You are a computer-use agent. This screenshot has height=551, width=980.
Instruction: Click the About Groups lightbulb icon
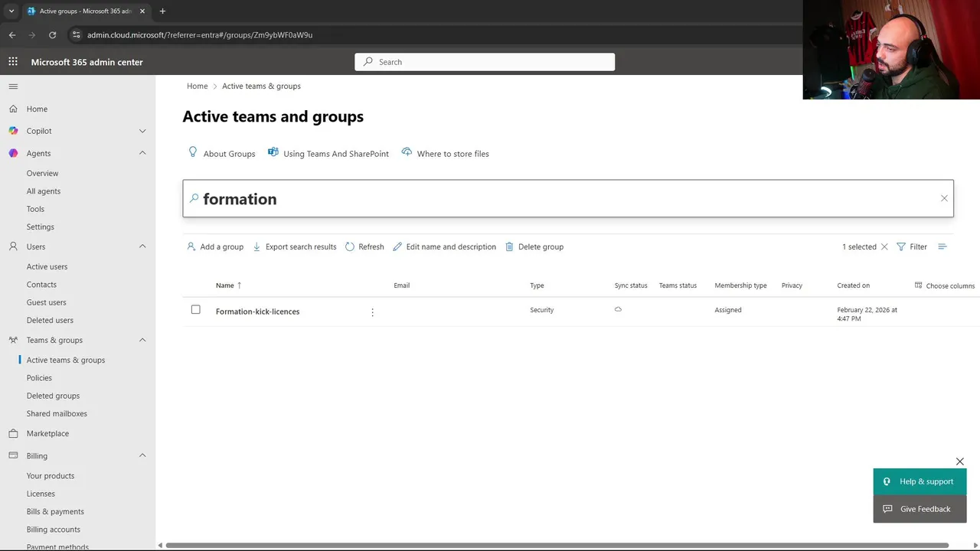pyautogui.click(x=193, y=152)
